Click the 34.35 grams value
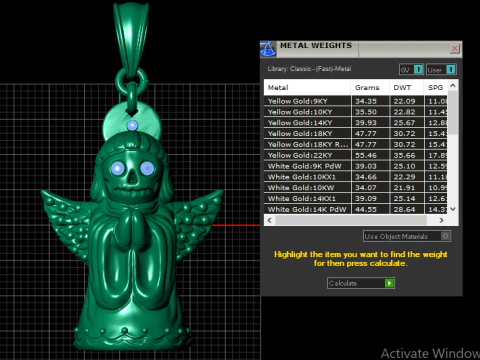The width and height of the screenshot is (480, 360). tap(366, 101)
